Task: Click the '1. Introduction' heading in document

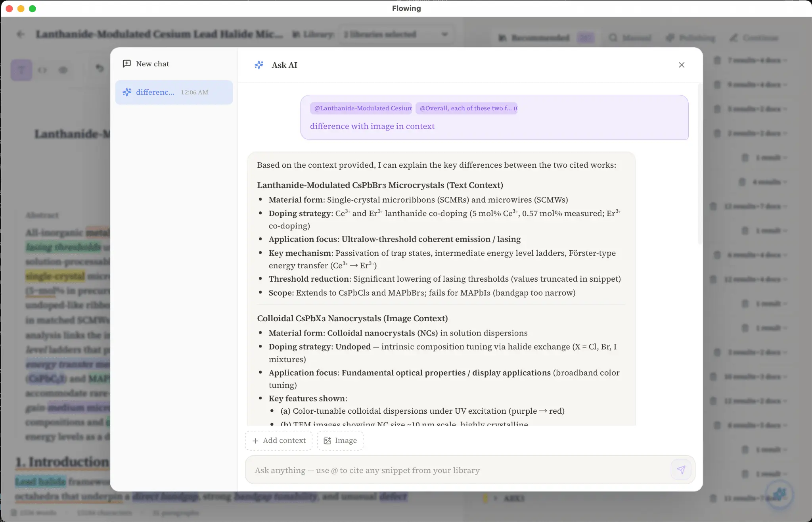Action: coord(62,462)
